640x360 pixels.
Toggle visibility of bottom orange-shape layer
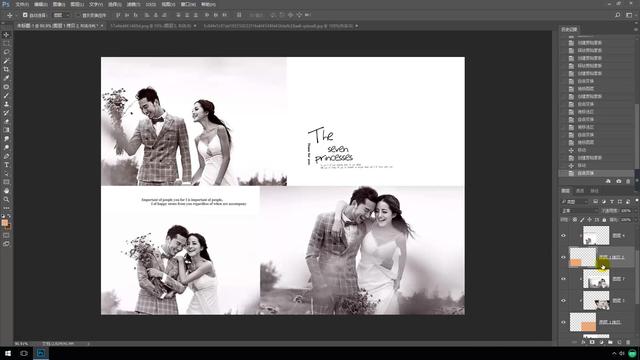[563, 322]
